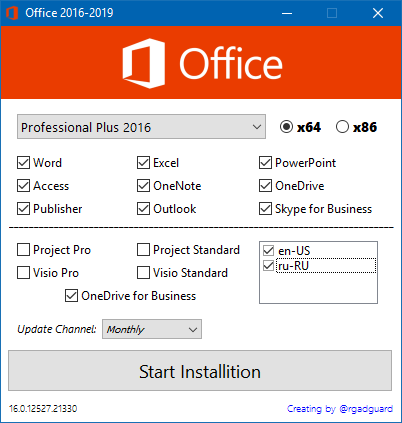The height and width of the screenshot is (423, 402).
Task: Uncheck the Outlook checkbox
Action: [x=143, y=209]
